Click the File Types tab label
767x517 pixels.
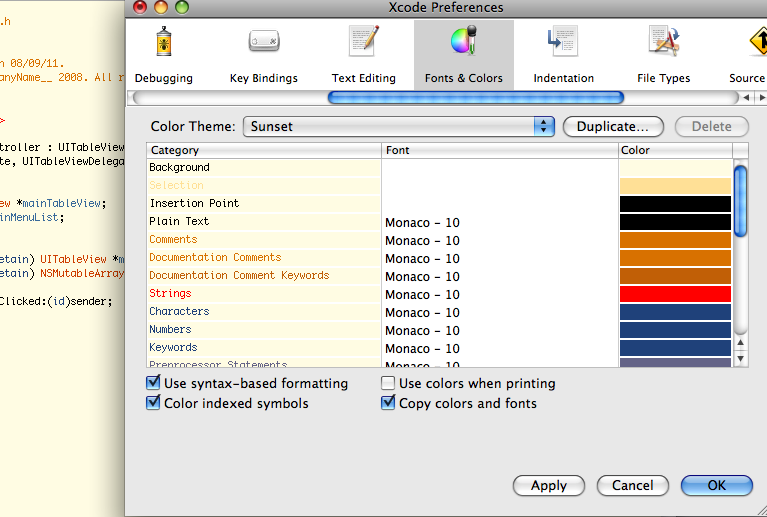click(x=664, y=78)
